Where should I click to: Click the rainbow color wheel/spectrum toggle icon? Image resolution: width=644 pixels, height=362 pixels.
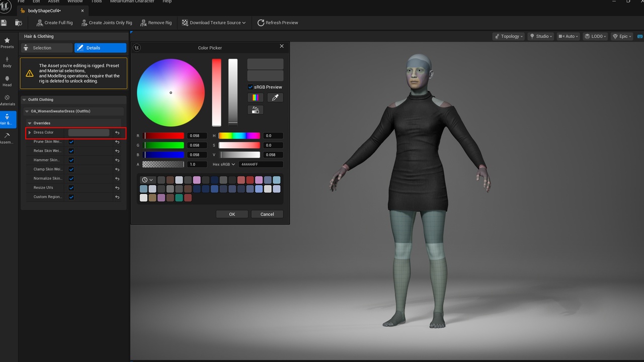tap(256, 98)
